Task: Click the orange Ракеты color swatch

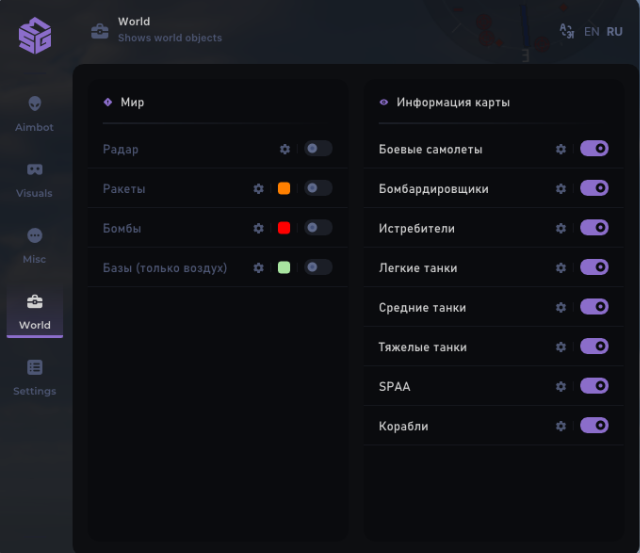Action: (284, 188)
